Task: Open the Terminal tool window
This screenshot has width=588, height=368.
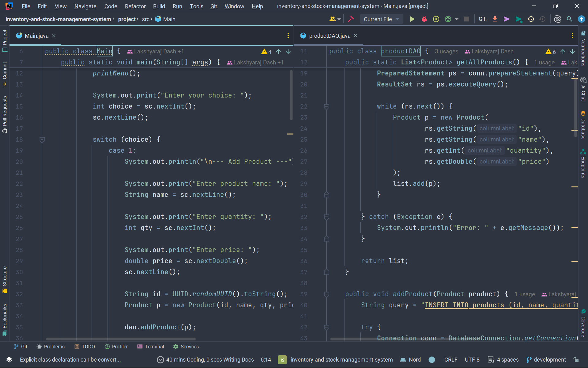Action: point(151,347)
